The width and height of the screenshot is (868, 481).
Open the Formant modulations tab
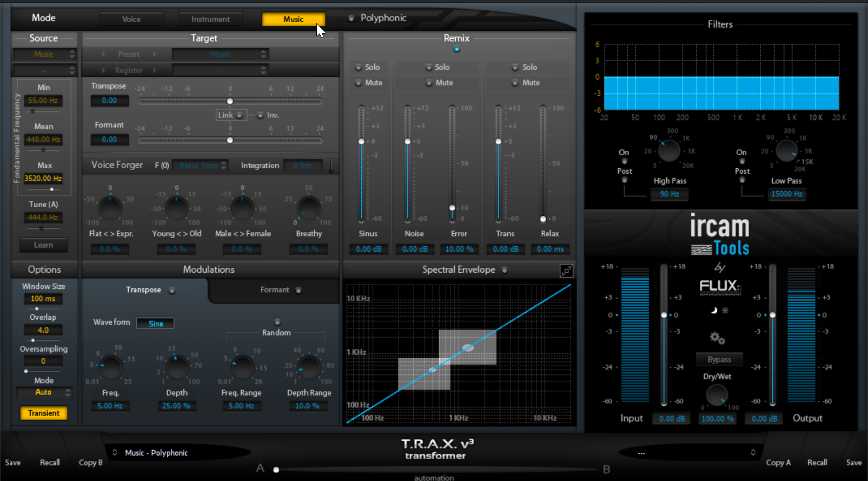tap(275, 290)
